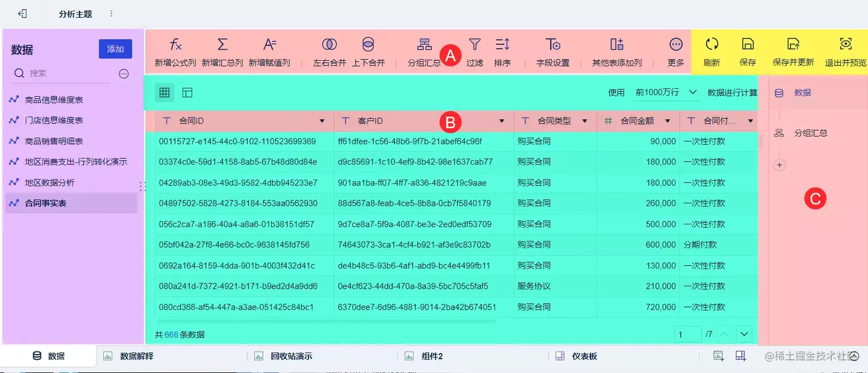The height and width of the screenshot is (373, 868).
Task: Switch to grid table view icon
Action: tap(165, 92)
